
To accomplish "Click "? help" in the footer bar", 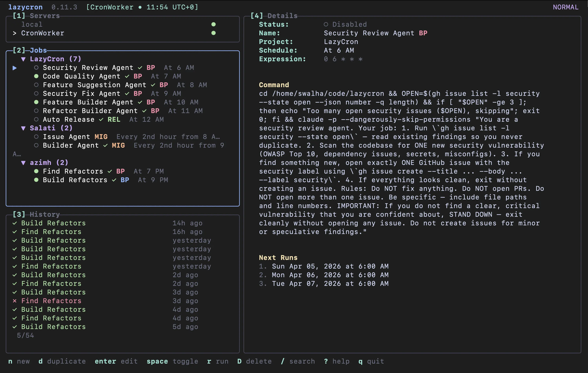I will (x=337, y=361).
